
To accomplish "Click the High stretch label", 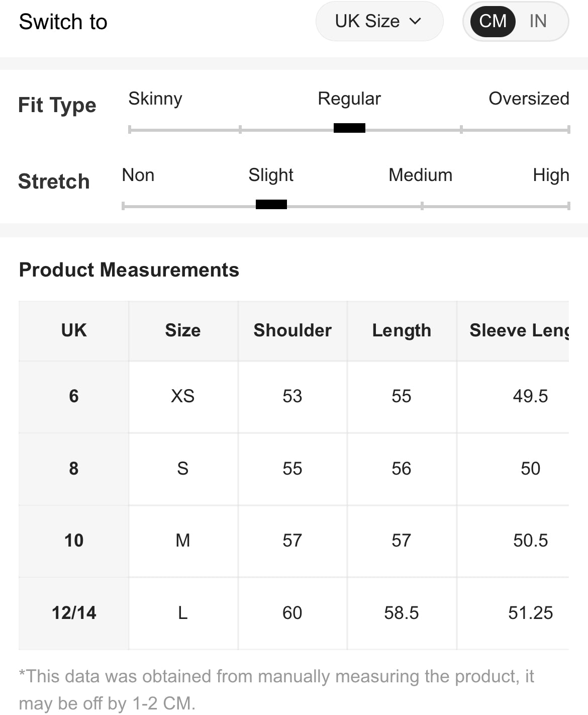I will click(x=551, y=175).
